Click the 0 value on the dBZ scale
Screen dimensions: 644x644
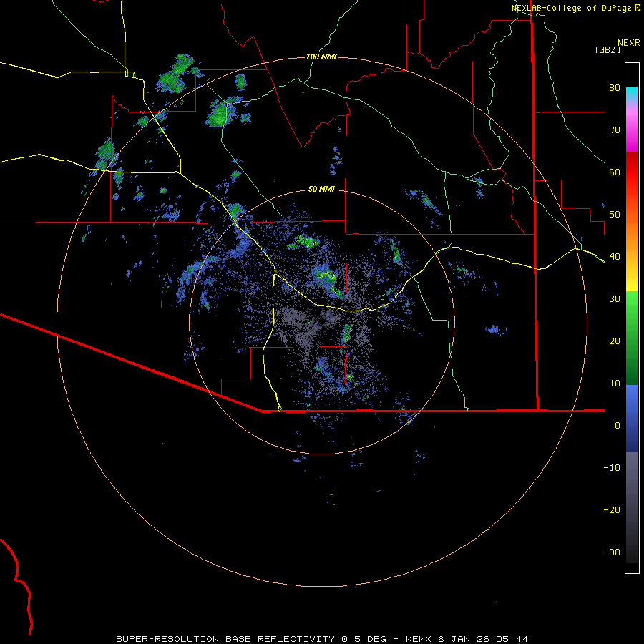[x=618, y=426]
